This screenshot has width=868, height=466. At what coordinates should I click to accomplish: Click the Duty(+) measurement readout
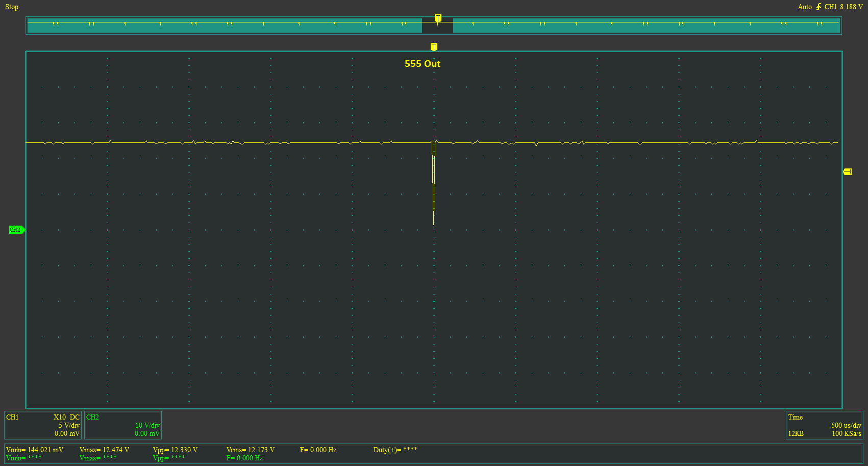(x=395, y=450)
